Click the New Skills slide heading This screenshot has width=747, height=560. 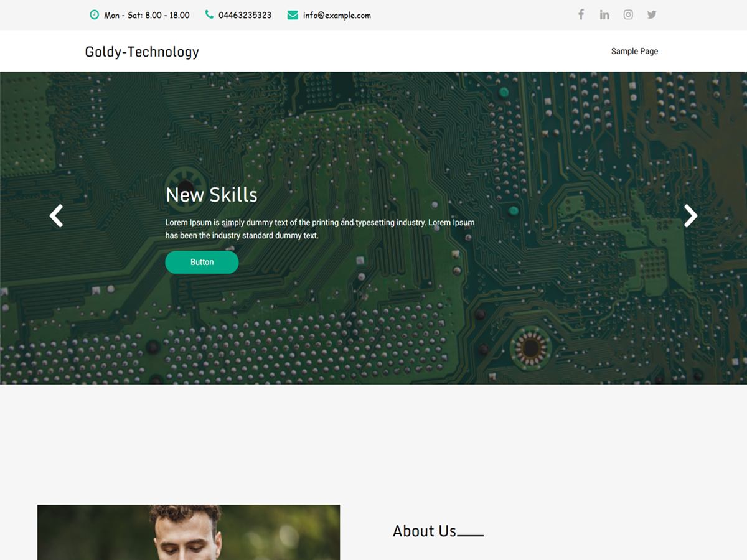click(212, 194)
